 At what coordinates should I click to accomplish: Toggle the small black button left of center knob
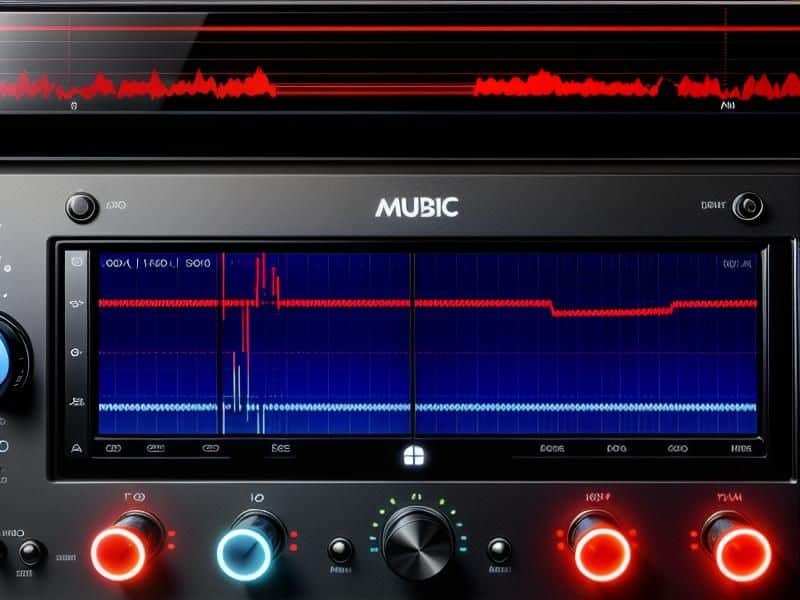point(341,550)
